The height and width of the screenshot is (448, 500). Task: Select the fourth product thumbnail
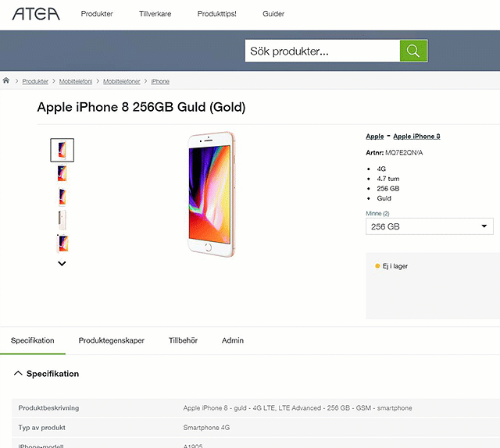coord(62,219)
